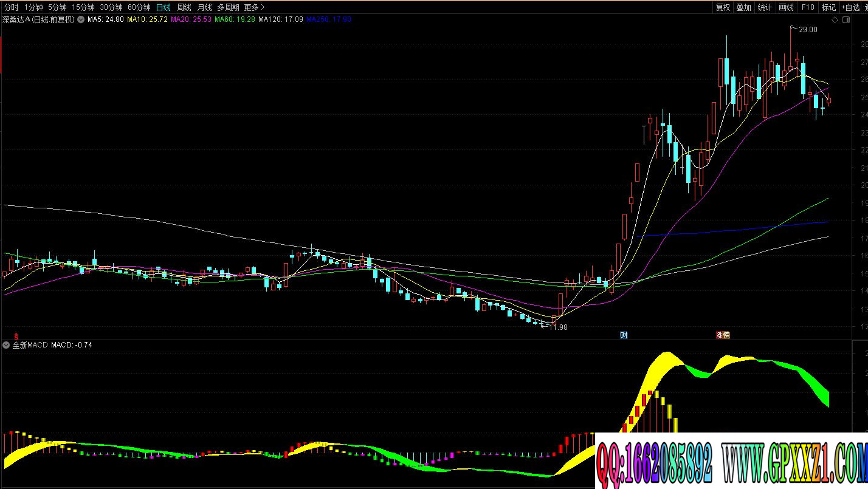
Task: Click the 复权 button
Action: (x=723, y=7)
